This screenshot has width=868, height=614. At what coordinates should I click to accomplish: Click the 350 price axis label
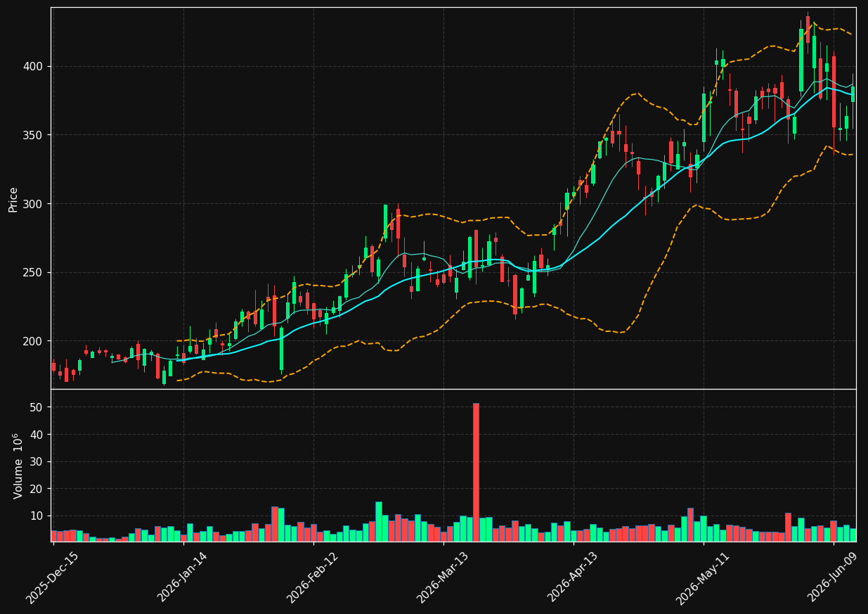tap(34, 135)
